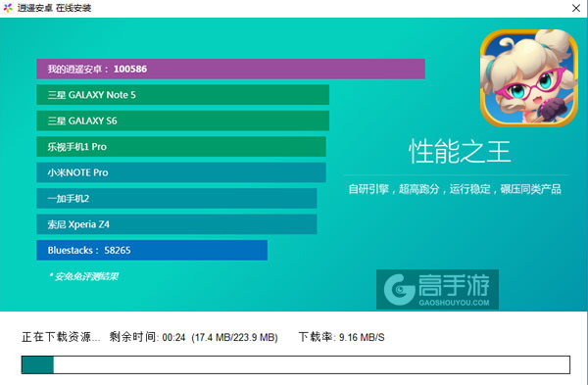This screenshot has width=588, height=385.
Task: Click the 乐视手机1 Pro benchmark bar
Action: pos(181,147)
